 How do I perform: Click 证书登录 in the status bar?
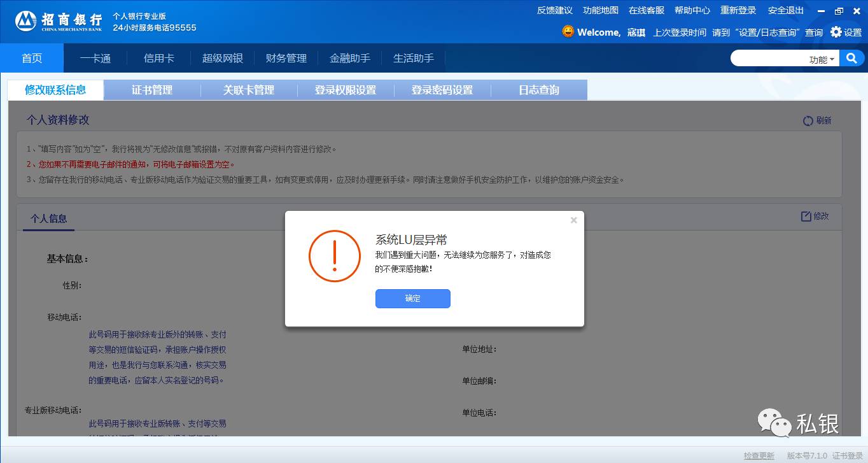click(x=848, y=456)
